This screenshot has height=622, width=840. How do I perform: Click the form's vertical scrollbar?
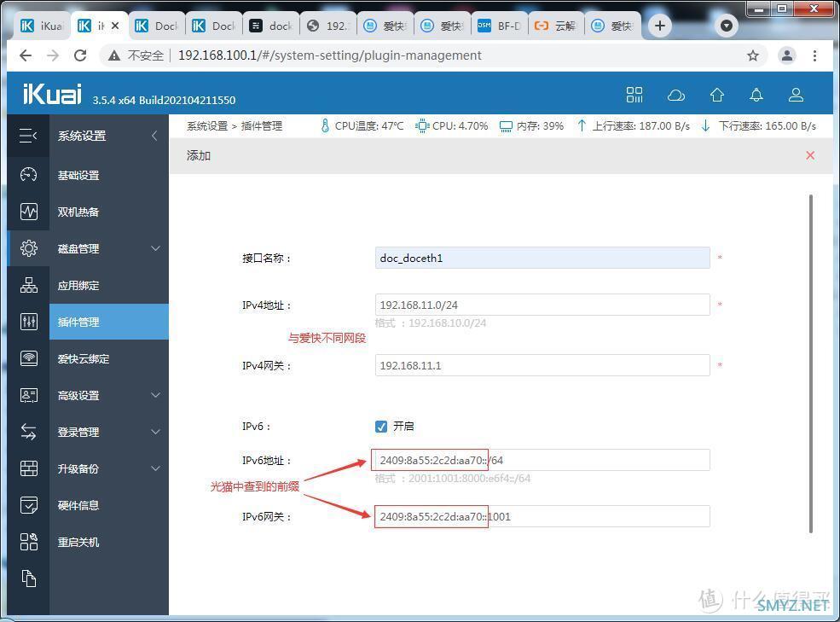[810, 363]
